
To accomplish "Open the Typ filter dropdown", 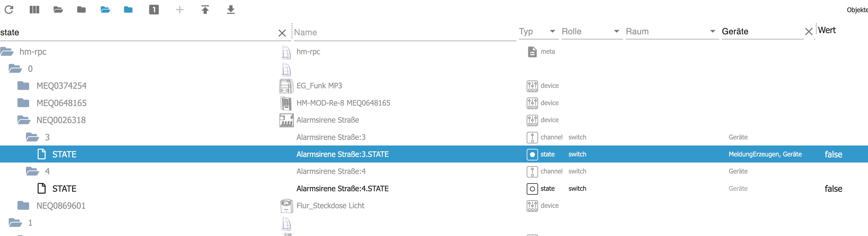I will point(552,31).
